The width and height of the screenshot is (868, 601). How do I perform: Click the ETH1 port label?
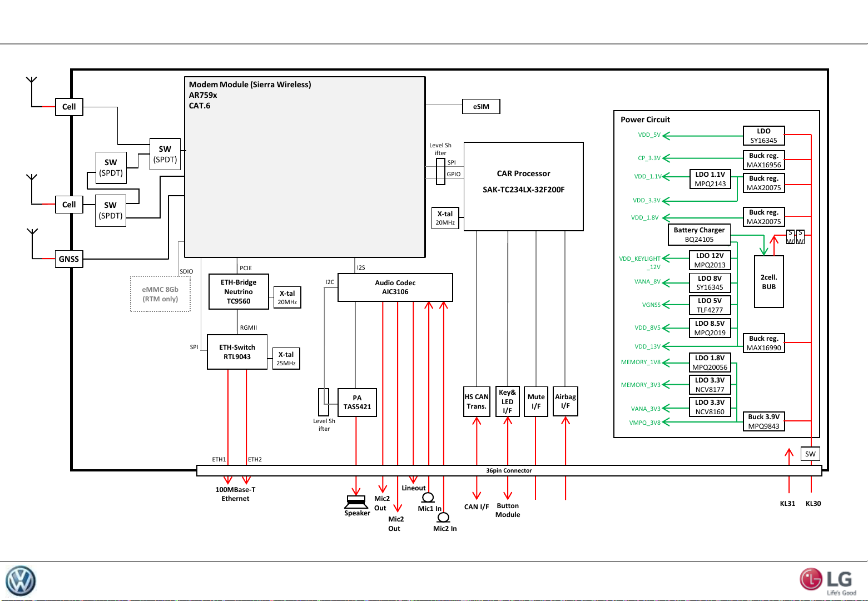[x=219, y=460]
